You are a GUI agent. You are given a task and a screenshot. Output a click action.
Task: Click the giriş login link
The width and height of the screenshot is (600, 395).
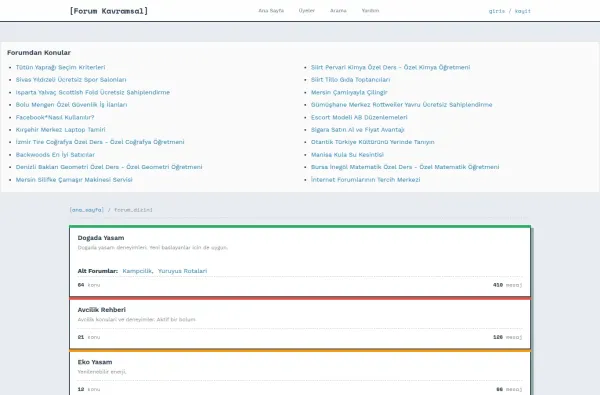click(497, 11)
